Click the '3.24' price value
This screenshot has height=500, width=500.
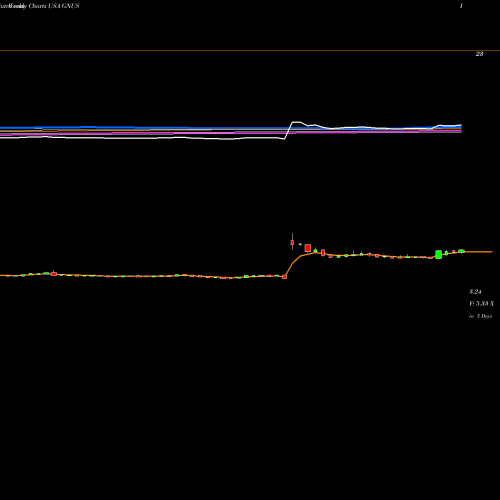[x=475, y=292]
